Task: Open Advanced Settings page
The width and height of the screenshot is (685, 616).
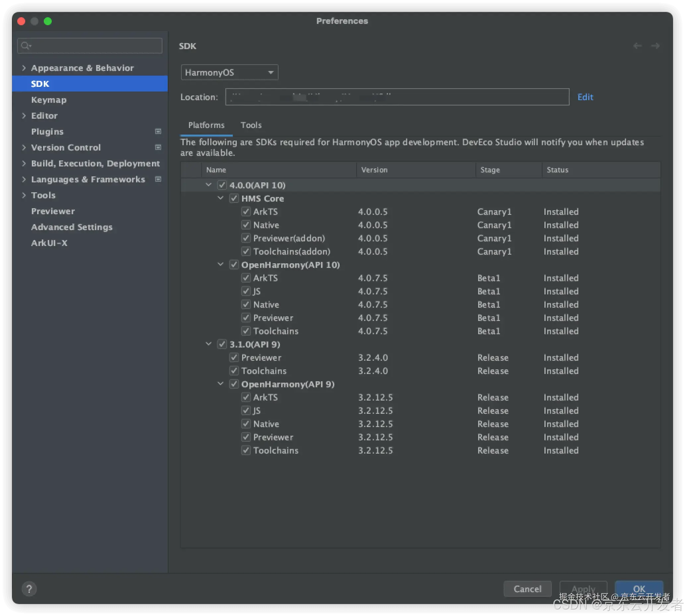Action: [x=72, y=227]
